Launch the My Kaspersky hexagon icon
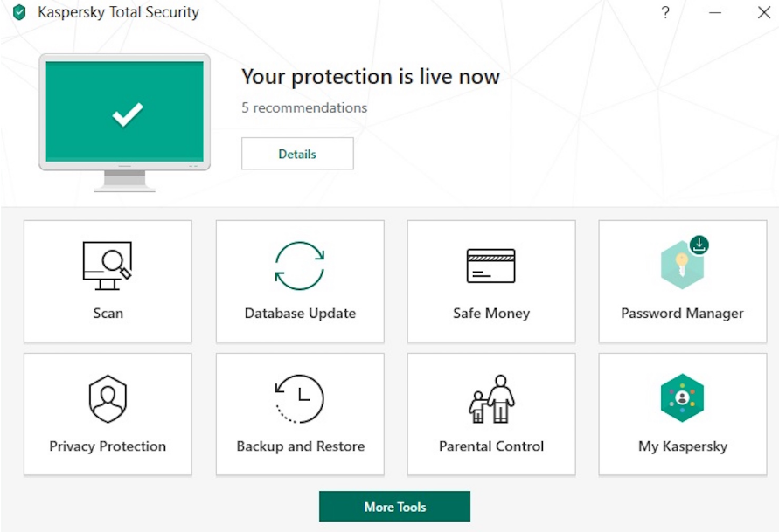This screenshot has height=532, width=779. (682, 397)
